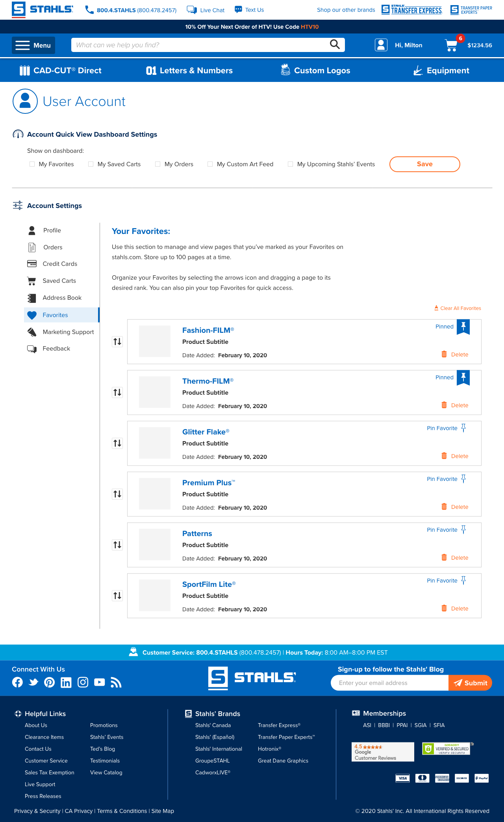
Task: Open Stahls' Pinterest page
Action: click(50, 682)
